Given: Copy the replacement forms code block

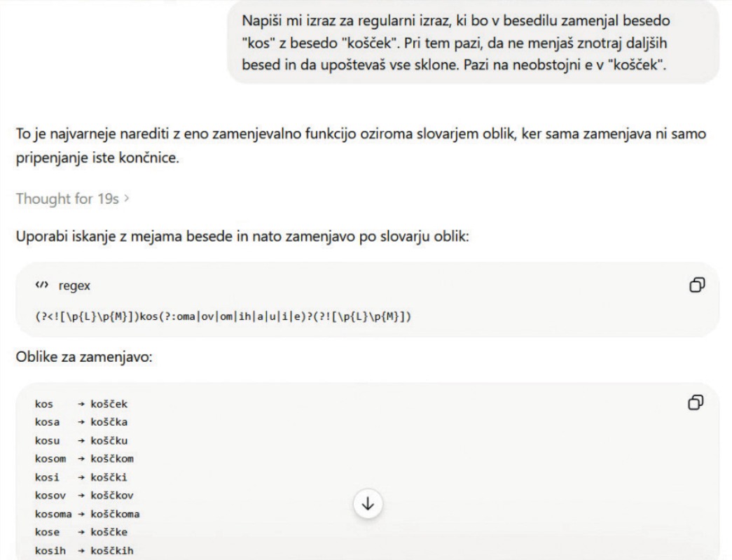Looking at the screenshot, I should pyautogui.click(x=696, y=402).
